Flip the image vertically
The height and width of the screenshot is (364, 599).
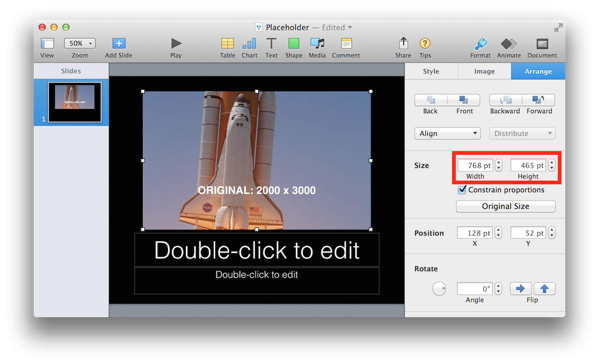(544, 289)
